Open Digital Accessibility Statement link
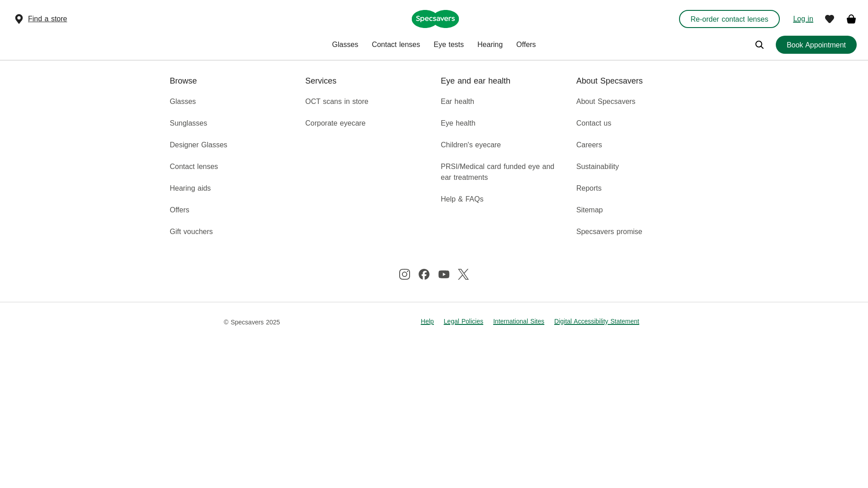Viewport: 868px width, 488px height. (x=596, y=321)
